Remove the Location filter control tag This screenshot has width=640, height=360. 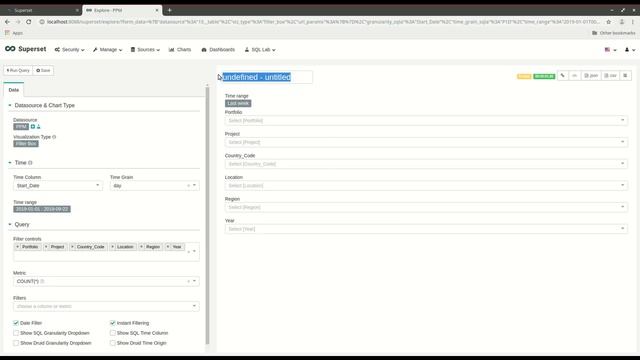point(113,247)
